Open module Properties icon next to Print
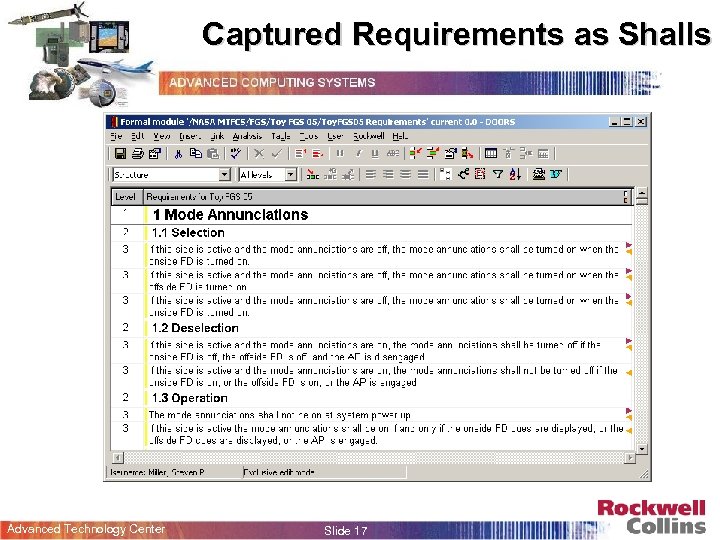Viewport: 720px width, 540px height. point(155,153)
